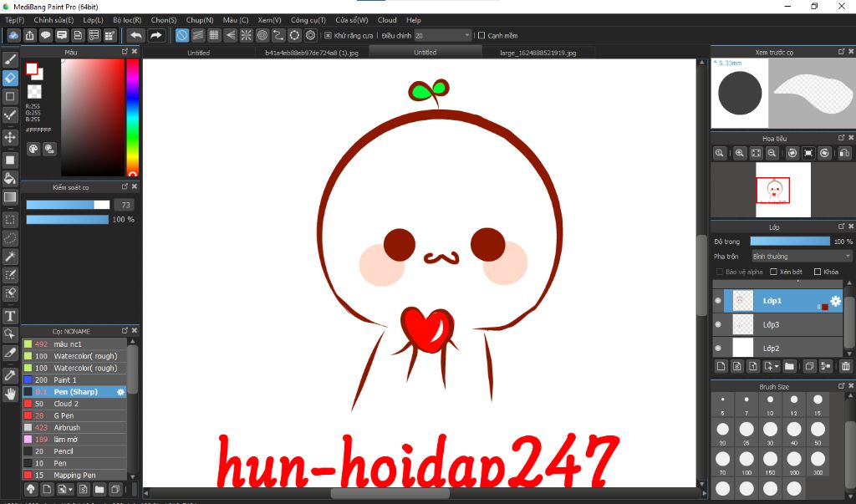The image size is (856, 504).
Task: Add a layer folder
Action: (x=789, y=366)
